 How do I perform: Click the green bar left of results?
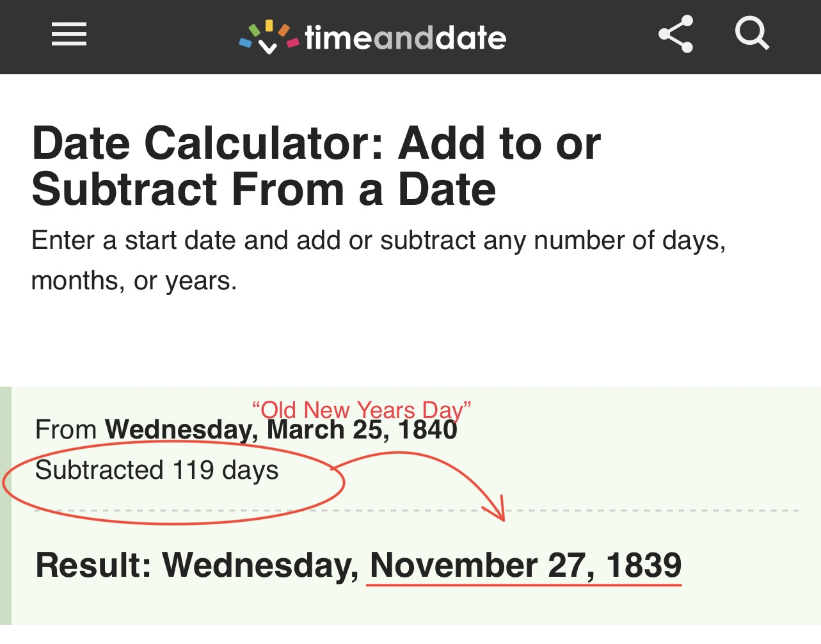(5, 506)
